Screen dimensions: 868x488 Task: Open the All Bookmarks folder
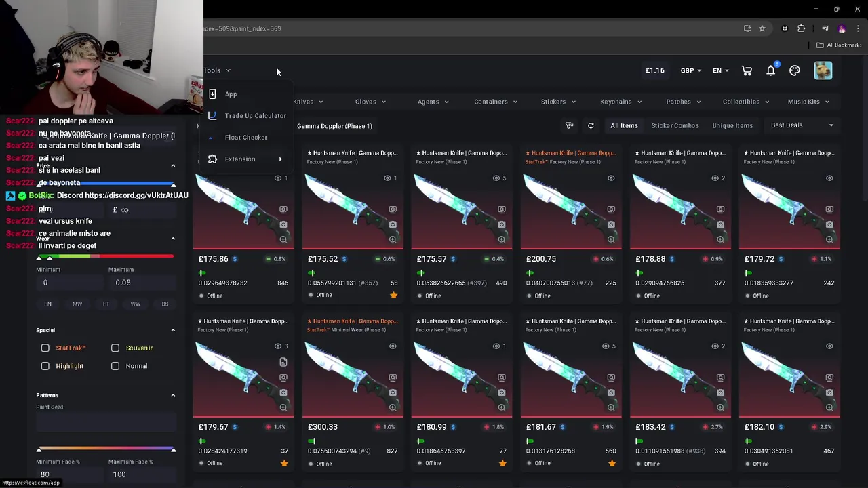pos(839,45)
